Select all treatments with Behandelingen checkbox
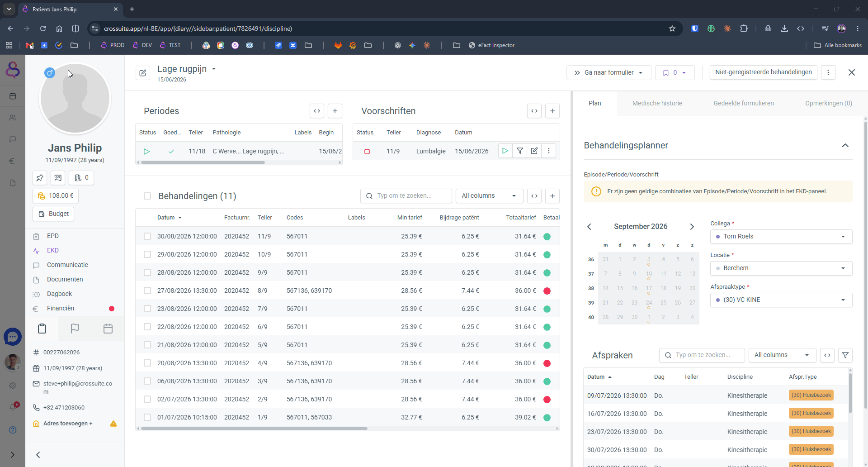Image resolution: width=868 pixels, height=467 pixels. pyautogui.click(x=147, y=196)
